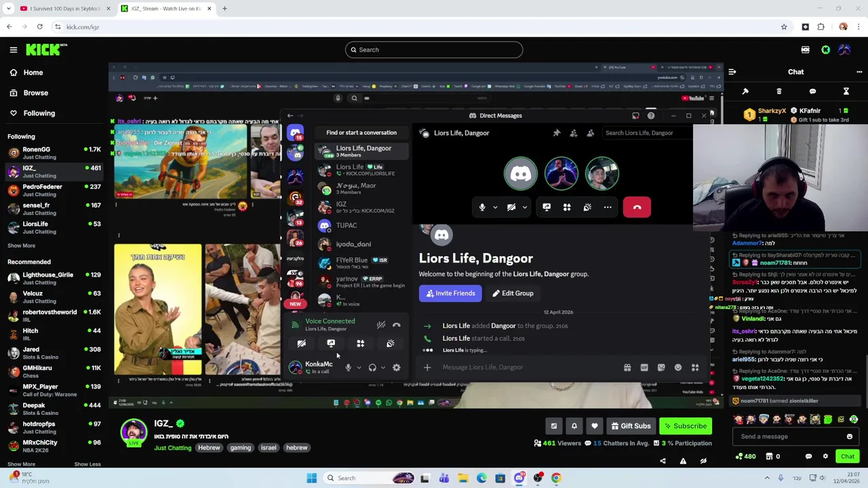Select the IGZ_ Stream browser tab
Viewport: 868px width, 488px height.
(165, 9)
